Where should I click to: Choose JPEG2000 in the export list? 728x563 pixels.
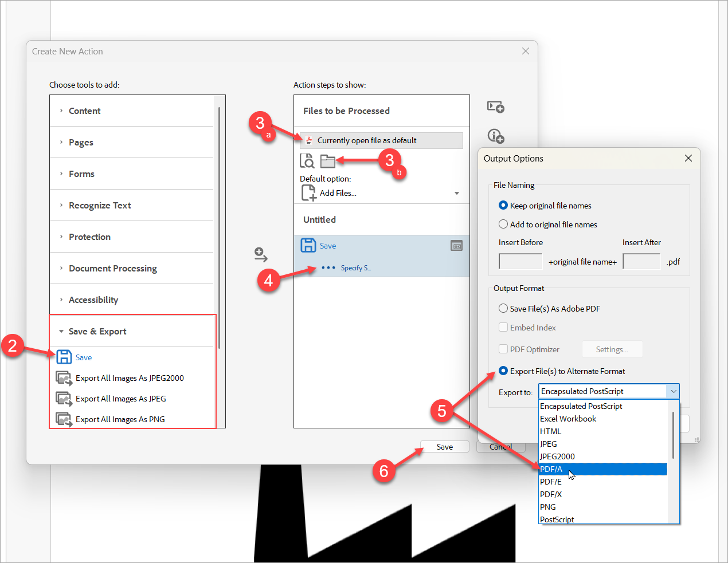pyautogui.click(x=603, y=456)
